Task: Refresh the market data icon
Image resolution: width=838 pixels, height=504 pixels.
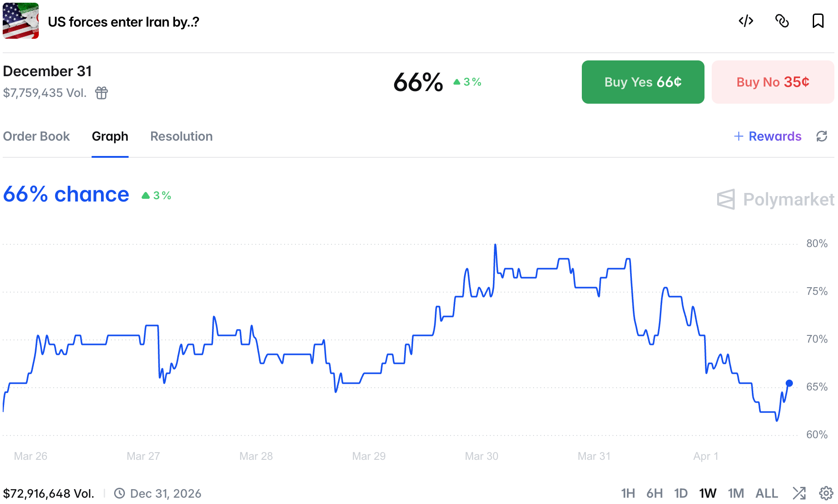Action: pyautogui.click(x=822, y=136)
